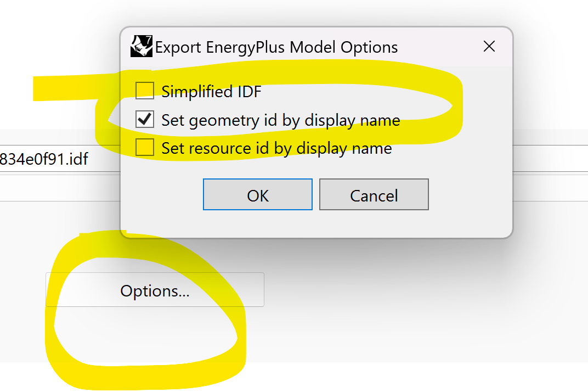Click the file name field ending in 834e0f91.idf
The image size is (588, 392).
60,159
